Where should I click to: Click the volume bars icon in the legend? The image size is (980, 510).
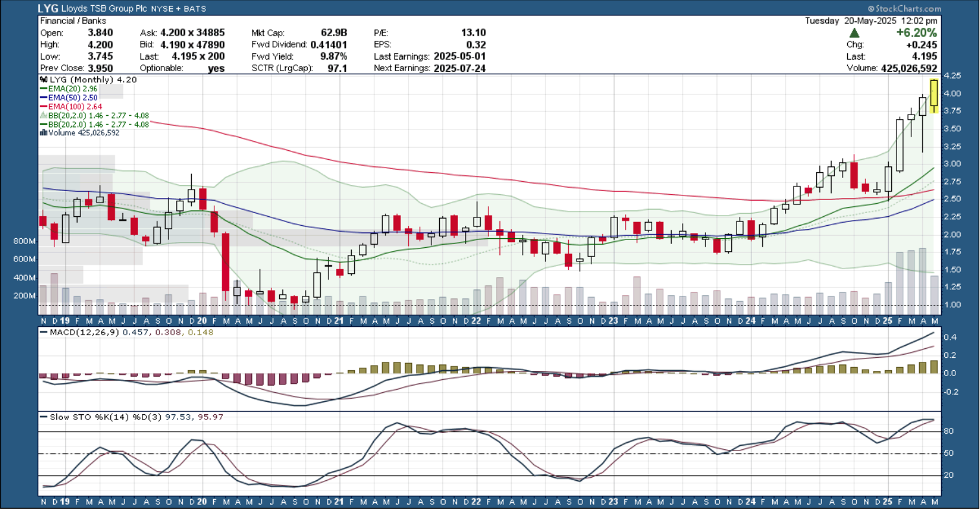coord(43,133)
